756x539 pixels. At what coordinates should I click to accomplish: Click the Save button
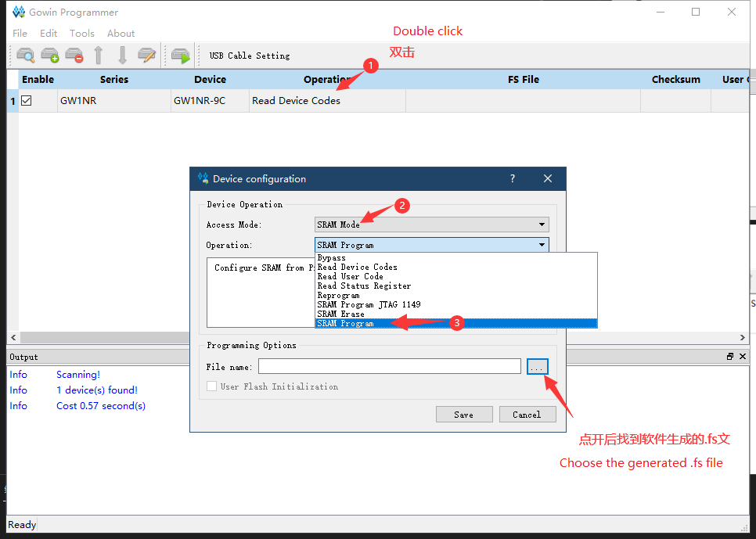tap(464, 415)
